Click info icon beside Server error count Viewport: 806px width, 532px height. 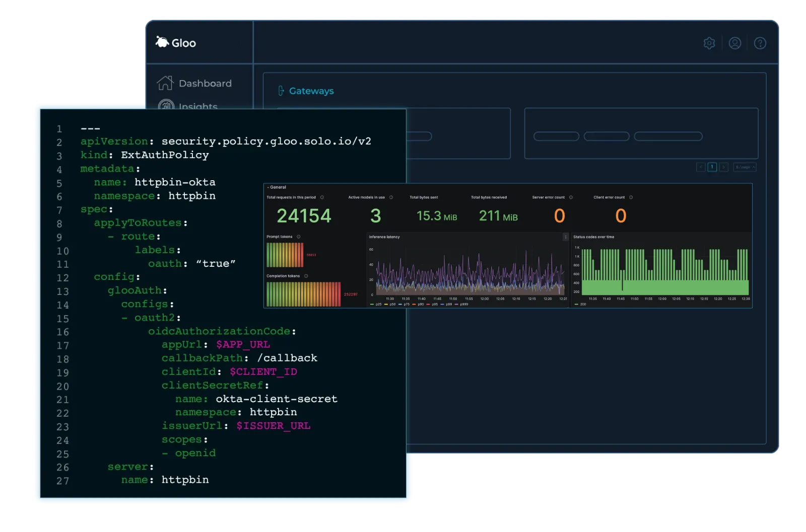click(x=571, y=197)
